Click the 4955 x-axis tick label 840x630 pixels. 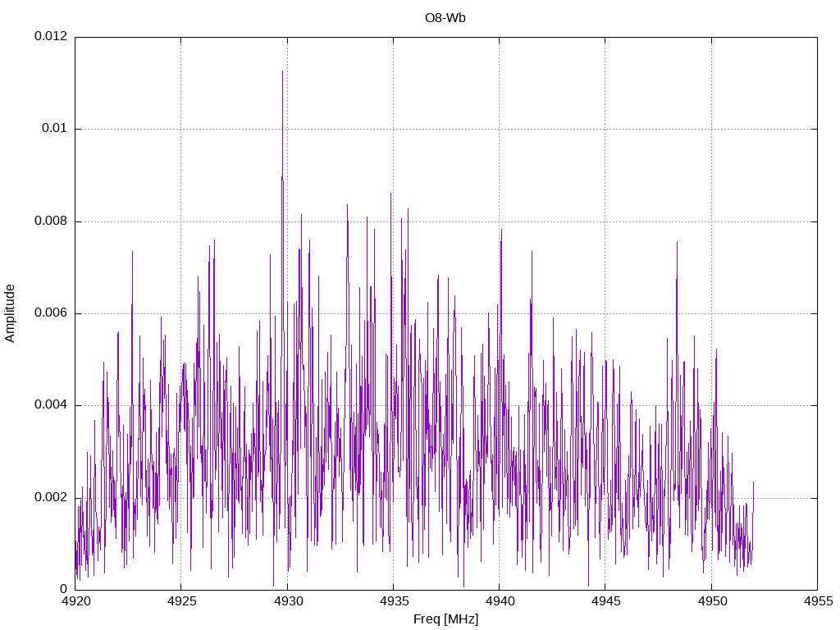tap(818, 601)
